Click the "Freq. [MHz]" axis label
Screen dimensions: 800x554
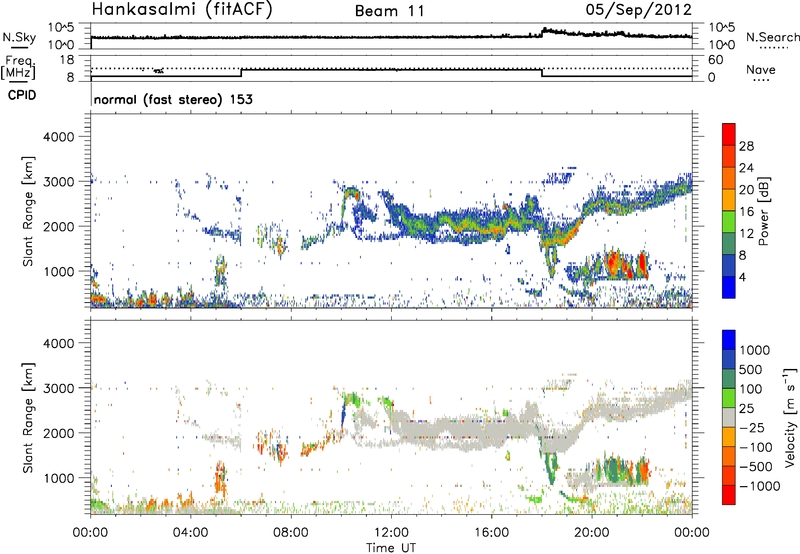point(18,68)
